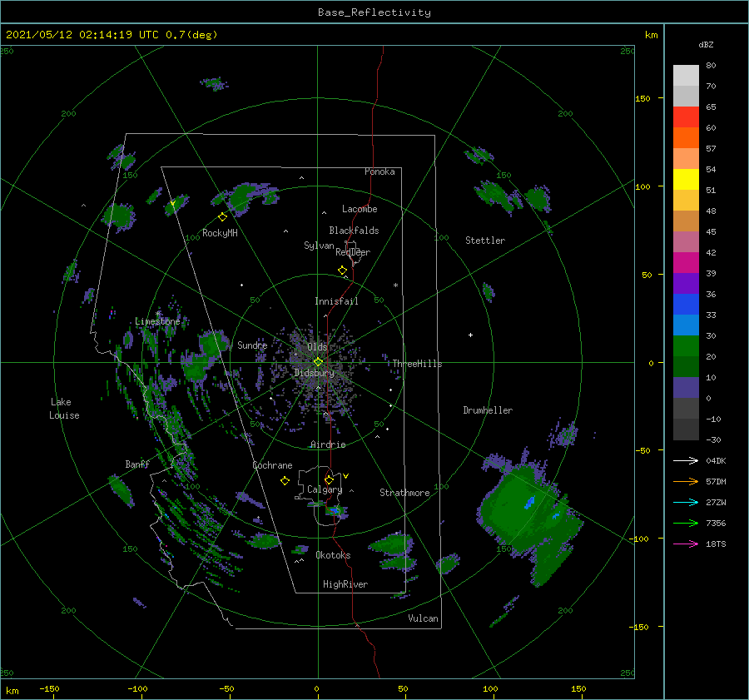Pick the light gray 70-80 dBZ swatch
The width and height of the screenshot is (749, 700).
coord(686,76)
